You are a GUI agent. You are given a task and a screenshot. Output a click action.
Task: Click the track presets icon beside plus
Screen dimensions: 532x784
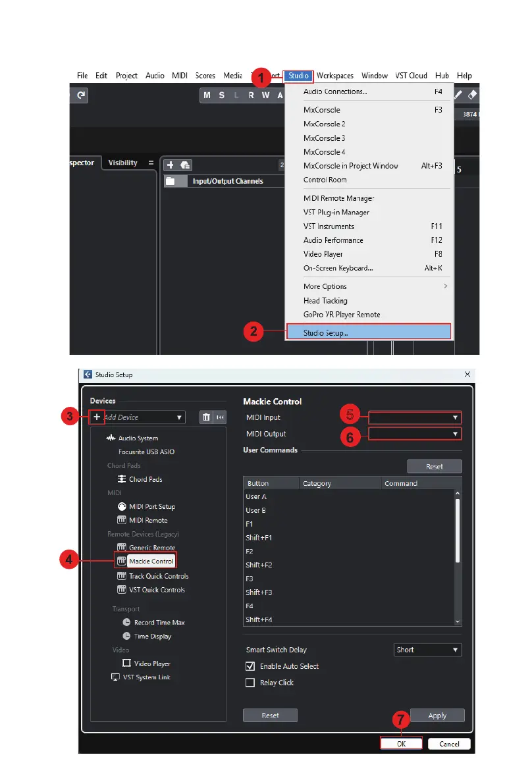(185, 165)
